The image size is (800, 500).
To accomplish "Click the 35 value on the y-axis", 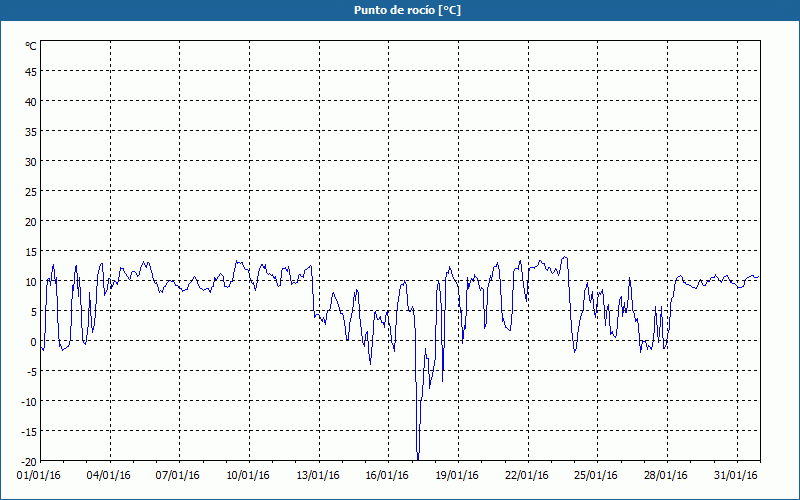I will click(x=31, y=132).
